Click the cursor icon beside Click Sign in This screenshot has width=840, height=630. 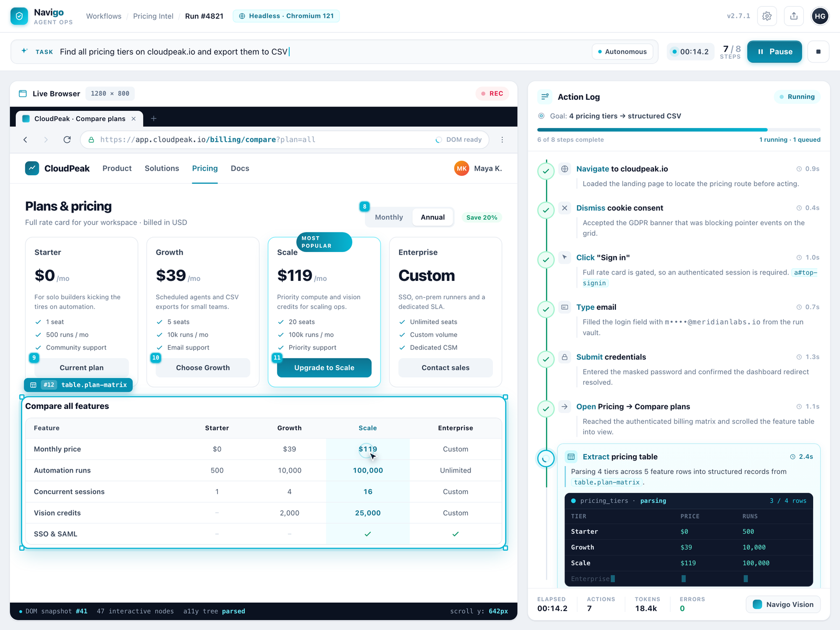click(x=565, y=257)
